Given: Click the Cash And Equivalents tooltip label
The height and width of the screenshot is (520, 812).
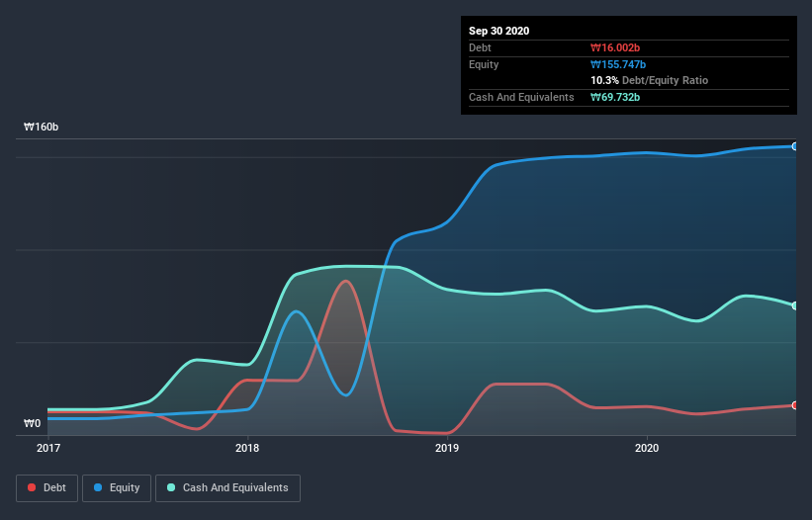Looking at the screenshot, I should point(521,97).
